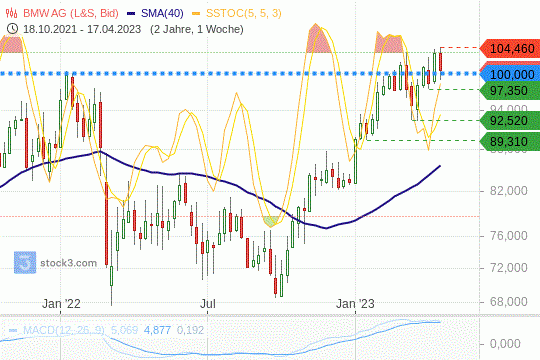540x360 pixels.
Task: Click the MACD value 4,877
Action: pos(157,330)
